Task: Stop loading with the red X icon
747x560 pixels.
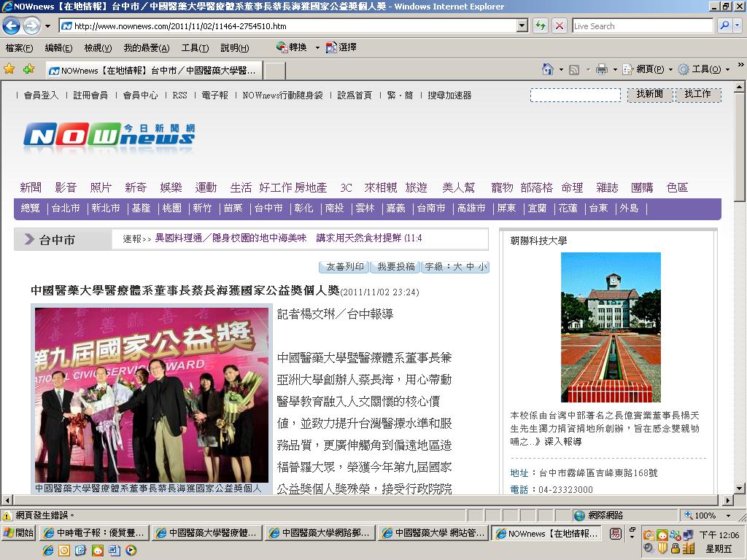Action: [560, 26]
